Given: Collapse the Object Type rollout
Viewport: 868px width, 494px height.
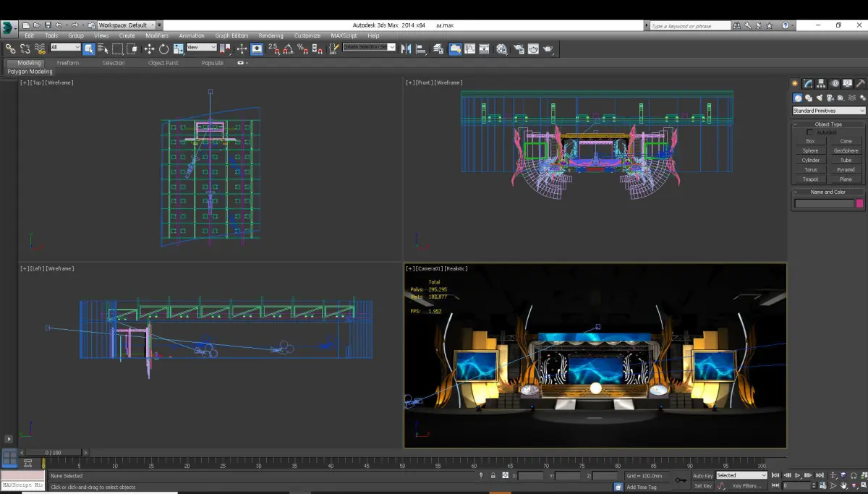Looking at the screenshot, I should (828, 124).
